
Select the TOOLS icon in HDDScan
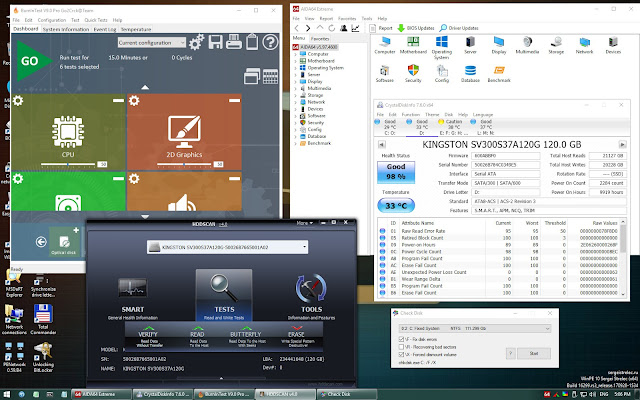coord(311,288)
